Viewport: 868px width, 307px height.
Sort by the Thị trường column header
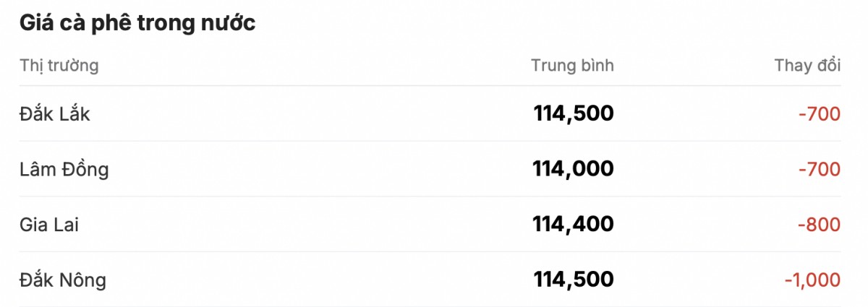pos(59,66)
